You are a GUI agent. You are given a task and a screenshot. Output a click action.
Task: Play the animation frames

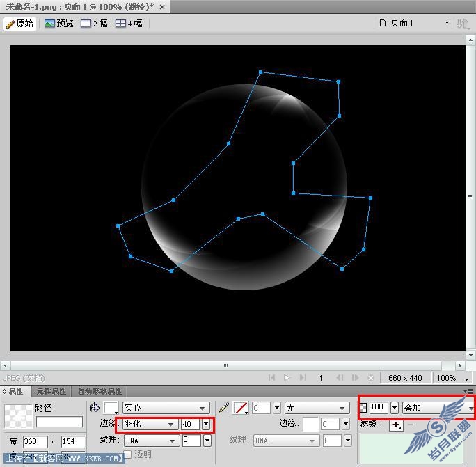click(287, 378)
